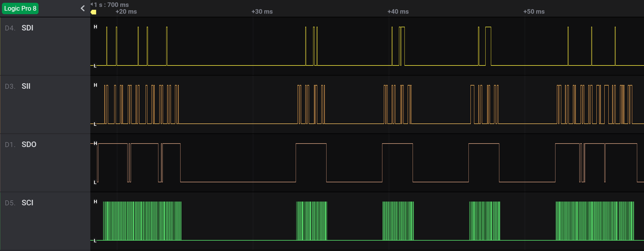Select the SDI channel label
Screen dimensions: 644x251
(27, 28)
